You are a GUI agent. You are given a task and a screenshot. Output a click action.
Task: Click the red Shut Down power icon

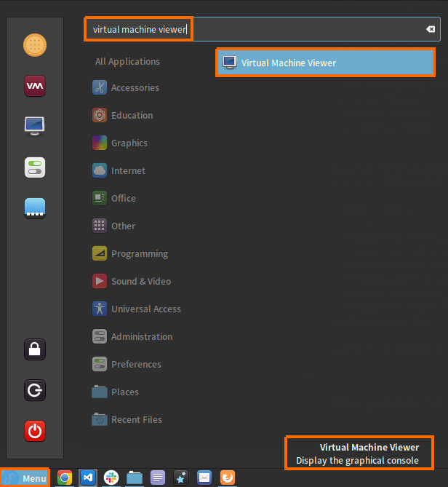35,431
